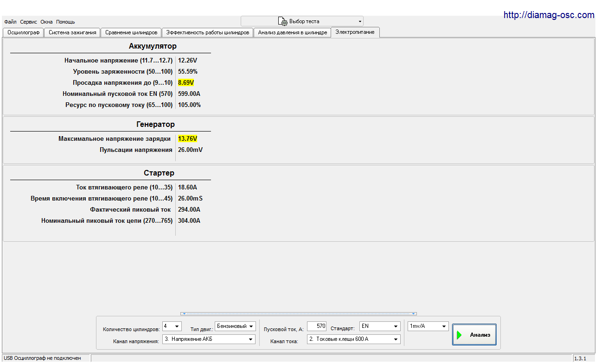Open the Окна menu
The image size is (601, 364).
pos(47,22)
